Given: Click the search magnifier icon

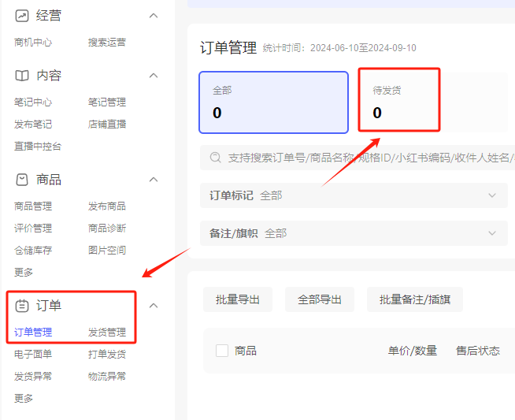Looking at the screenshot, I should pyautogui.click(x=216, y=158).
